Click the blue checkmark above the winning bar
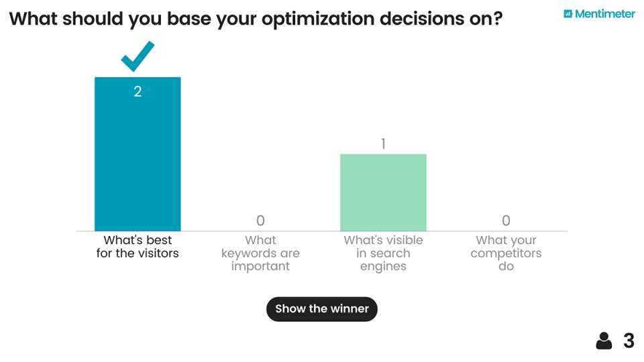 [138, 56]
